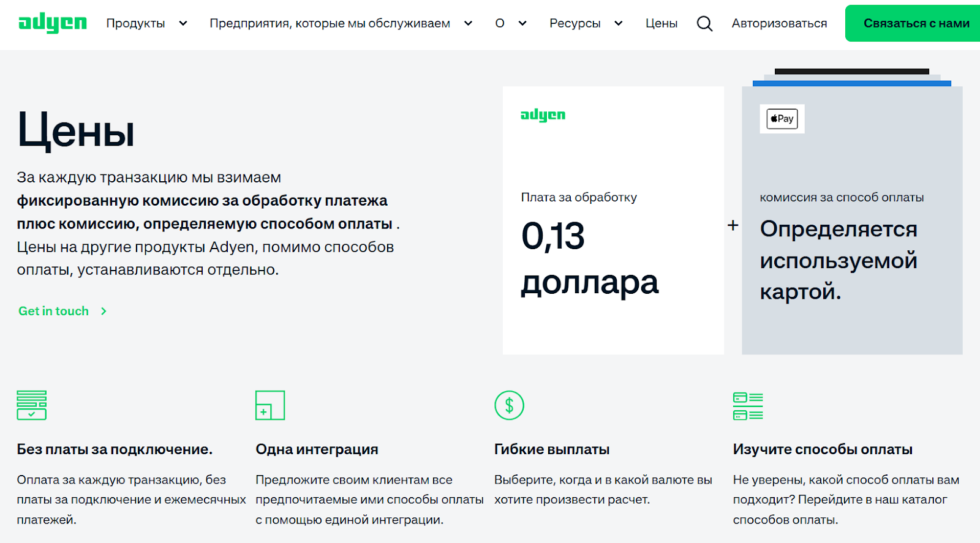980x543 pixels.
Task: Click the Adyen logo in header
Action: [53, 23]
